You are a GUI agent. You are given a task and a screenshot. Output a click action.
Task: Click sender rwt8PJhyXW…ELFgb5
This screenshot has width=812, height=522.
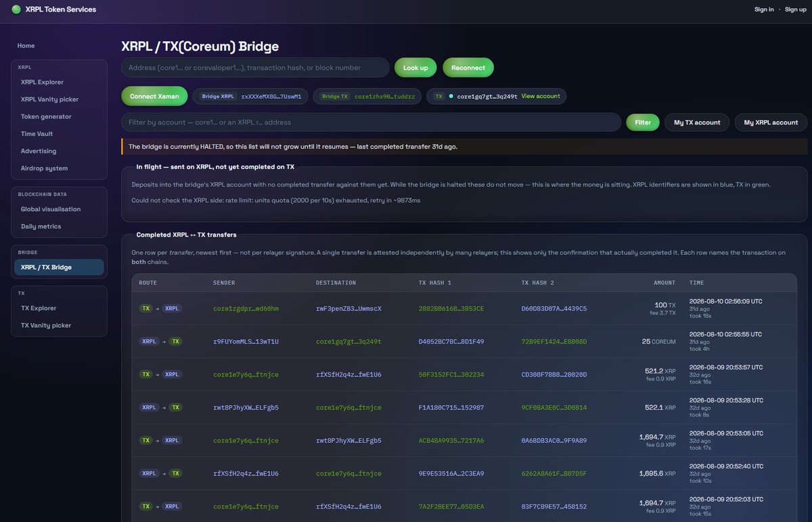pyautogui.click(x=246, y=408)
